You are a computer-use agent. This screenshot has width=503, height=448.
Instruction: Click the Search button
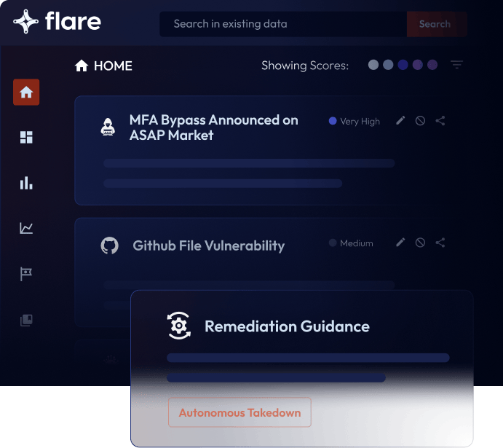point(435,24)
